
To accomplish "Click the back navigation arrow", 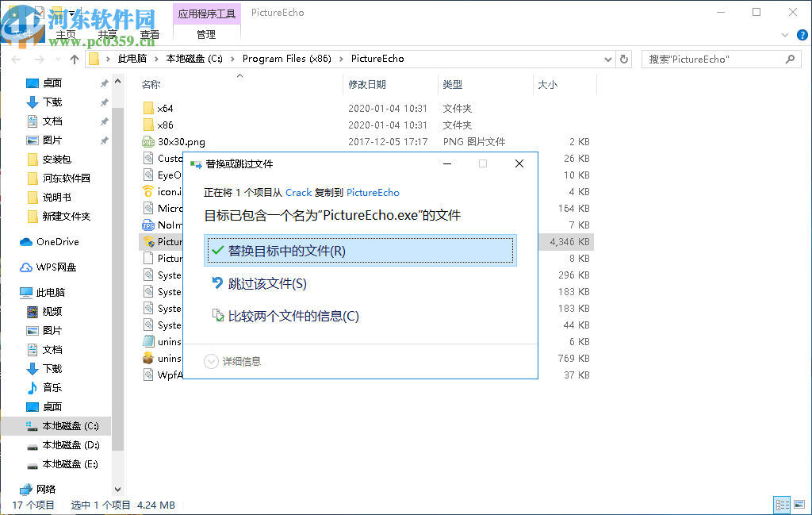I will tap(16, 58).
